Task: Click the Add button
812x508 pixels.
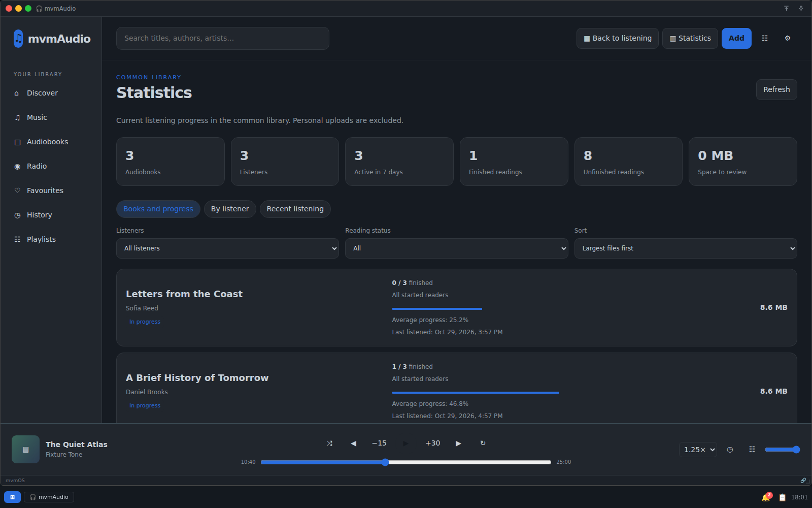Action: point(736,38)
